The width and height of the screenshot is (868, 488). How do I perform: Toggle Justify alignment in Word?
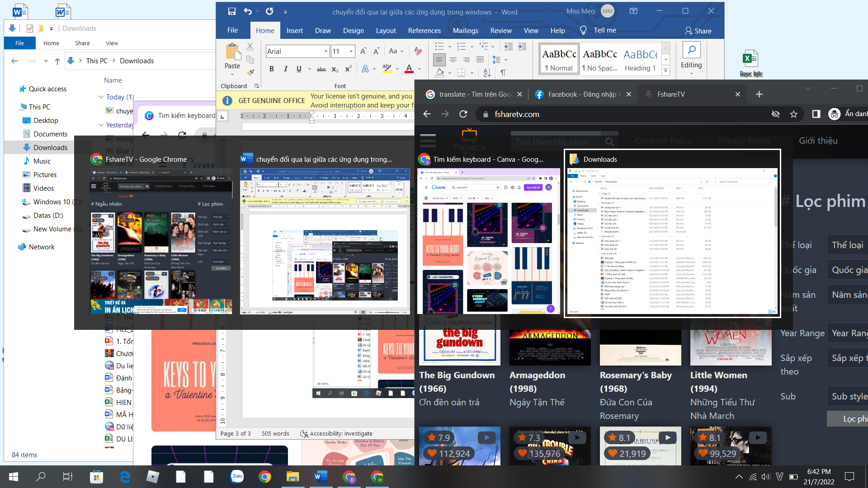click(x=480, y=60)
